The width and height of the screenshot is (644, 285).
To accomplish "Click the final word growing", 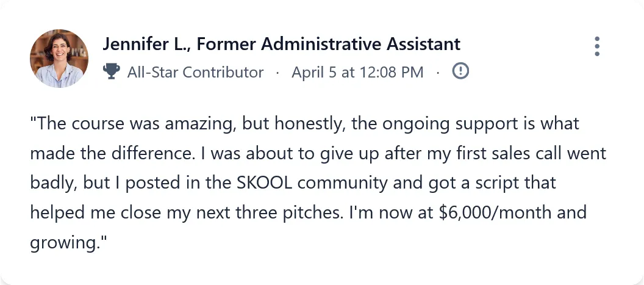I will (x=63, y=243).
